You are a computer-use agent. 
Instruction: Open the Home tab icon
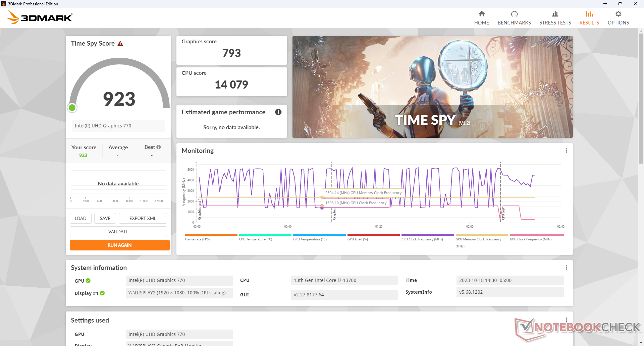click(481, 14)
